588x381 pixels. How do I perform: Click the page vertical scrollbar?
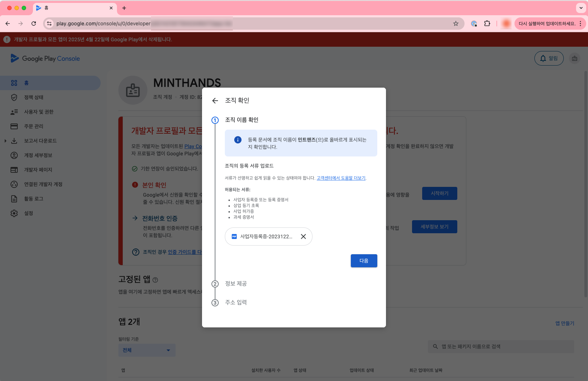[x=586, y=184]
